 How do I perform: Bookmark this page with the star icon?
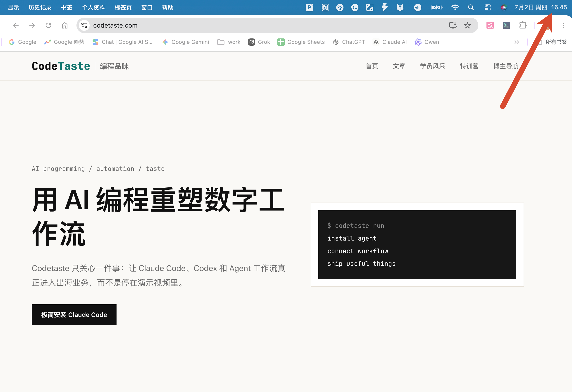(x=467, y=25)
